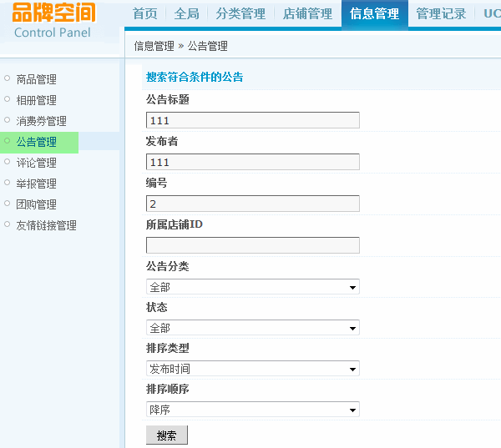Open 友情链接管理 in sidebar

pyautogui.click(x=46, y=225)
